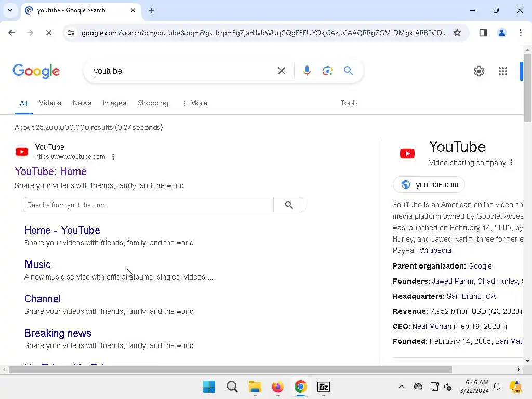Switch to the News tab
532x399 pixels.
(x=82, y=103)
